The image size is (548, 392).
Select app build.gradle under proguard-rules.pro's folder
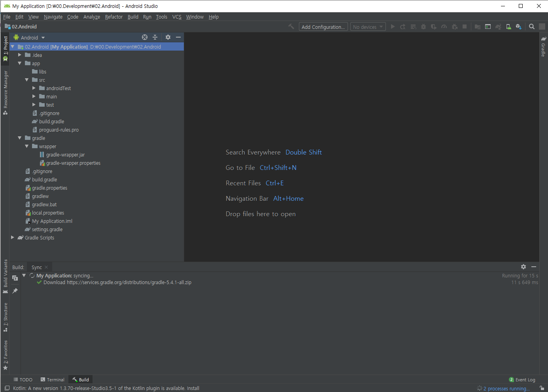click(x=51, y=121)
